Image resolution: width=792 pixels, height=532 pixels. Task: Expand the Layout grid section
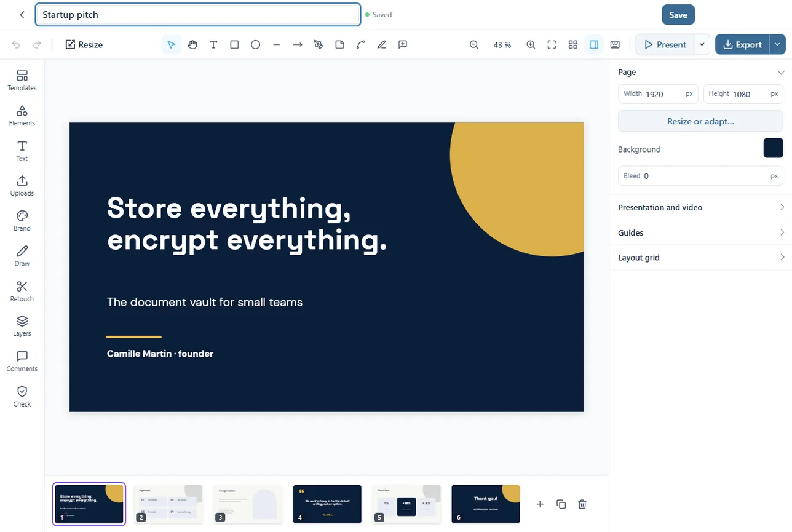pyautogui.click(x=700, y=258)
